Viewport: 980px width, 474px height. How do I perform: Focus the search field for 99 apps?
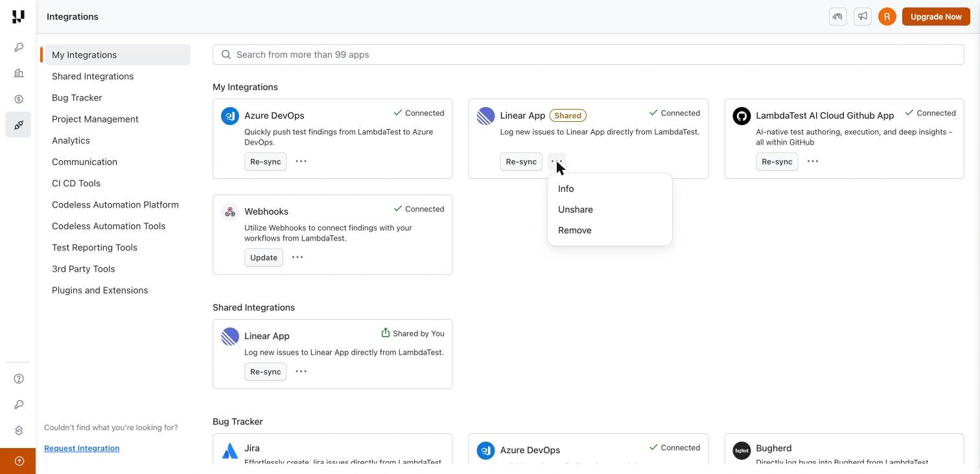point(589,54)
